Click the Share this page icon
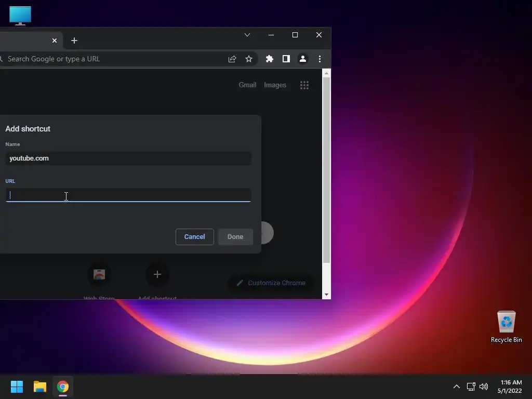The image size is (532, 399). pyautogui.click(x=232, y=59)
